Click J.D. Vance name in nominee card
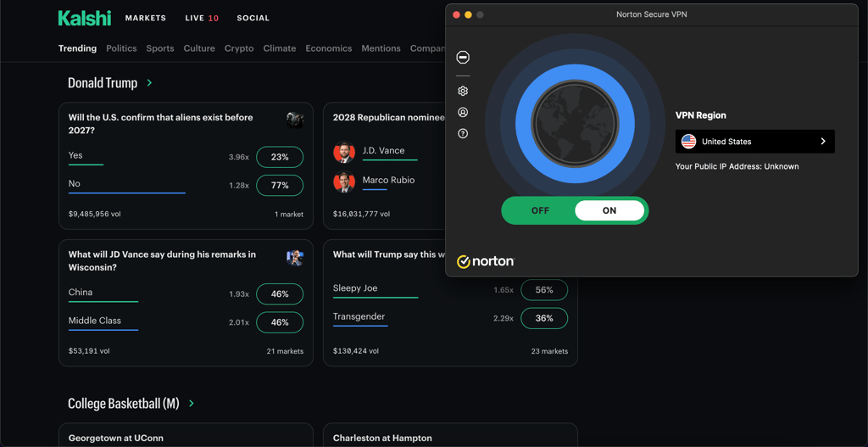The image size is (868, 447). (383, 151)
